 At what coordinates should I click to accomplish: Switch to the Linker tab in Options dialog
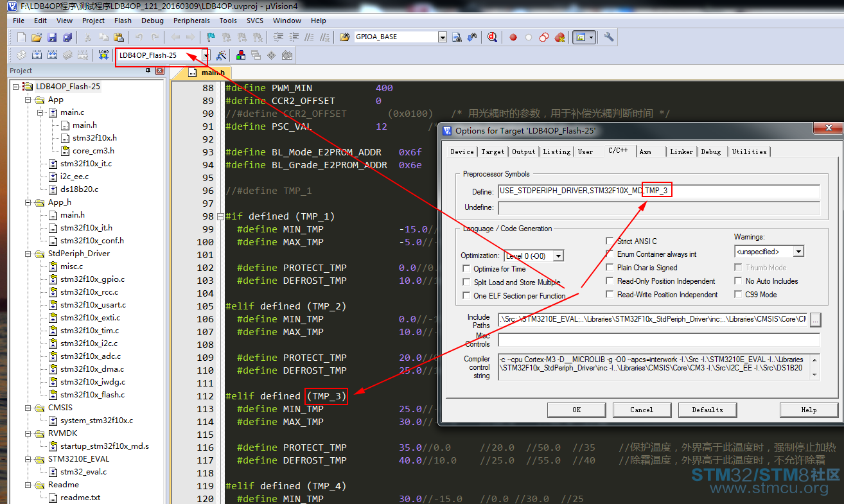pyautogui.click(x=681, y=152)
